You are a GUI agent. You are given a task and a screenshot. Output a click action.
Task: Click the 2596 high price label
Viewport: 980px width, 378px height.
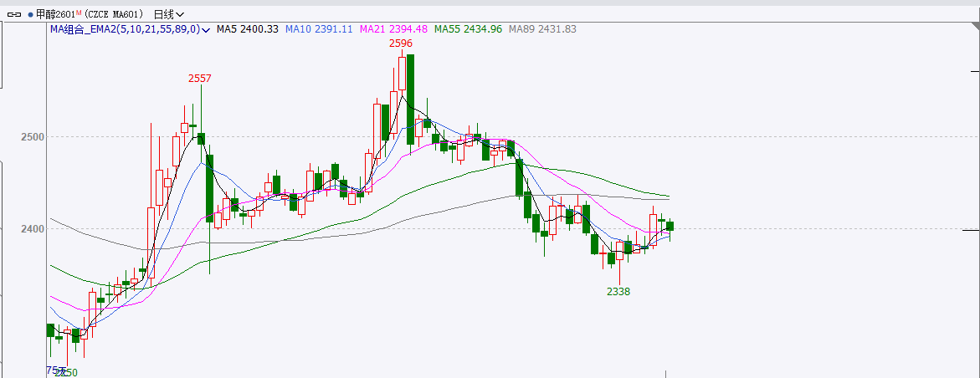point(401,43)
